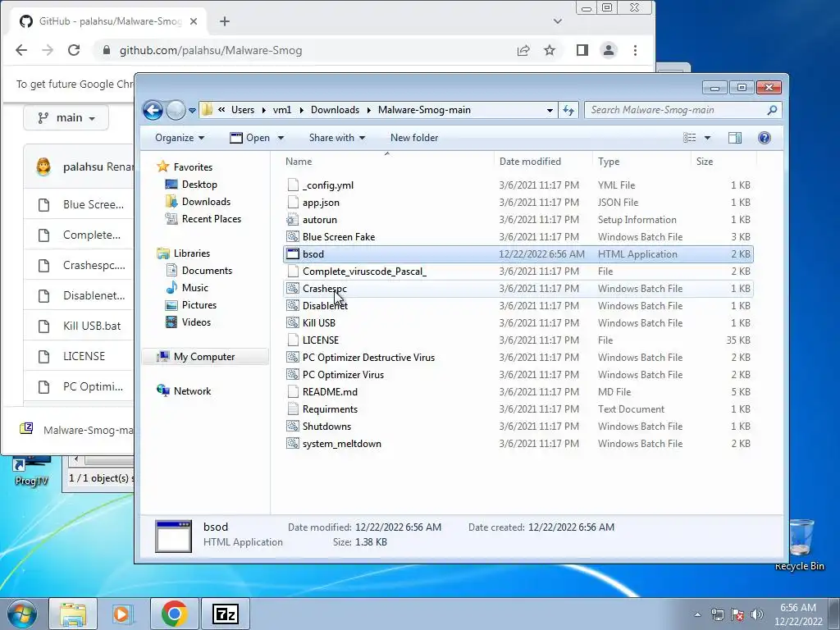This screenshot has height=630, width=840.
Task: Open Downloads under Favorites
Action: tap(206, 202)
